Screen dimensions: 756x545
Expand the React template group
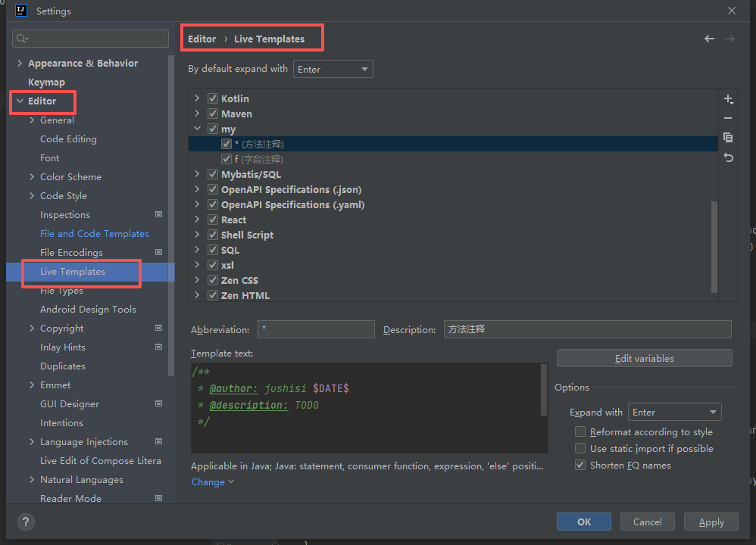click(197, 220)
